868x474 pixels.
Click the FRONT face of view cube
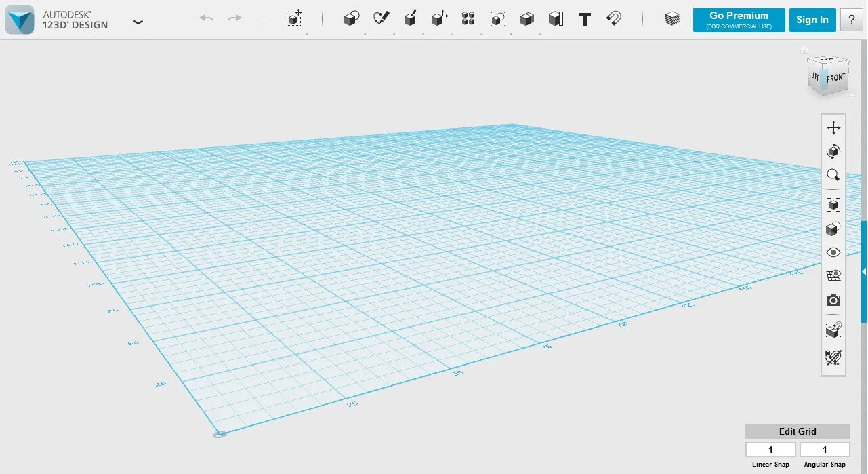point(836,77)
